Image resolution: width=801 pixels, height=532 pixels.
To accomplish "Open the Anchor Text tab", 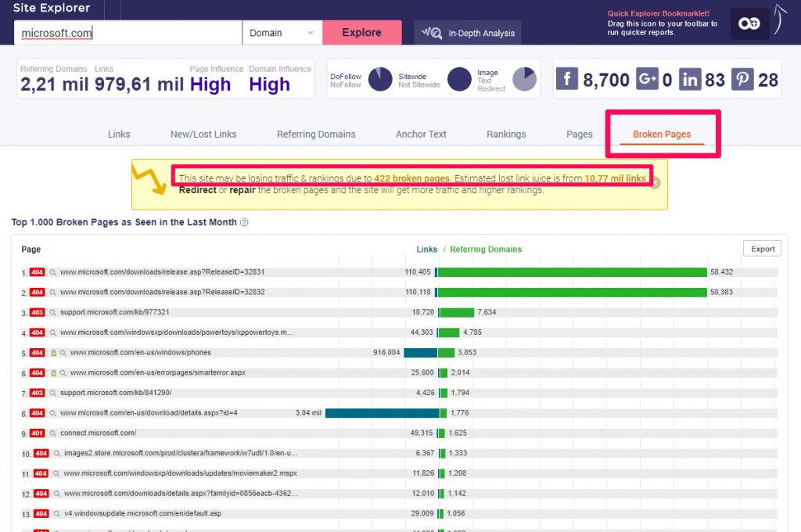I will click(x=421, y=134).
